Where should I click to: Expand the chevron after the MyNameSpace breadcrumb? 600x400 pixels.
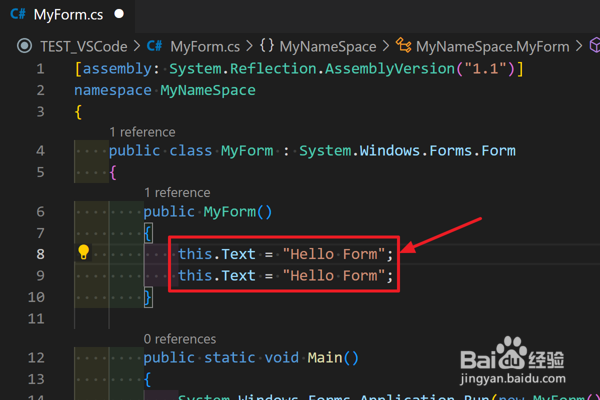coord(386,47)
